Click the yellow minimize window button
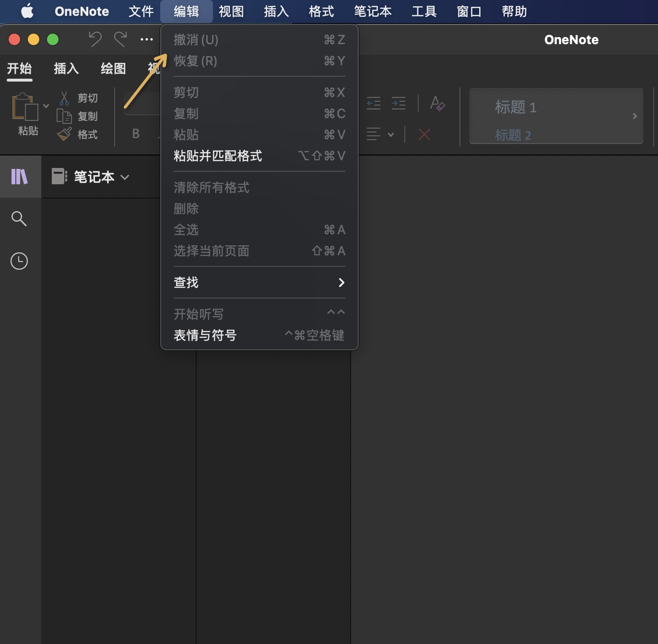Screen dimensions: 658x644 click(34, 39)
